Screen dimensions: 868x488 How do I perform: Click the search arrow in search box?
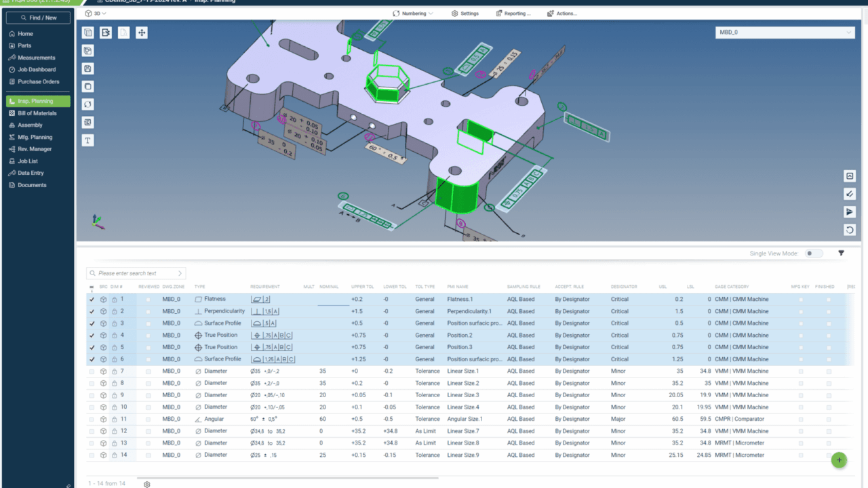tap(180, 273)
